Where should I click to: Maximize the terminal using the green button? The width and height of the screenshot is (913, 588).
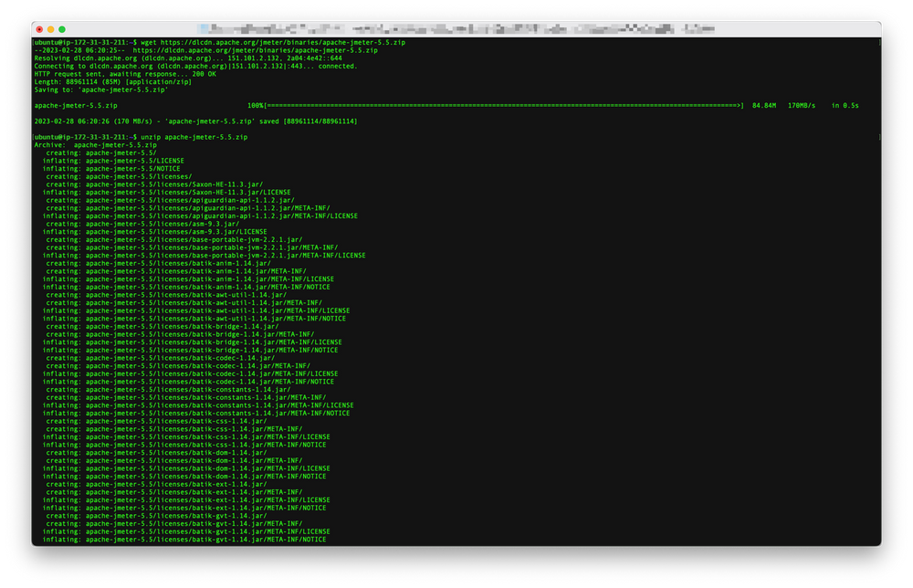tap(62, 29)
